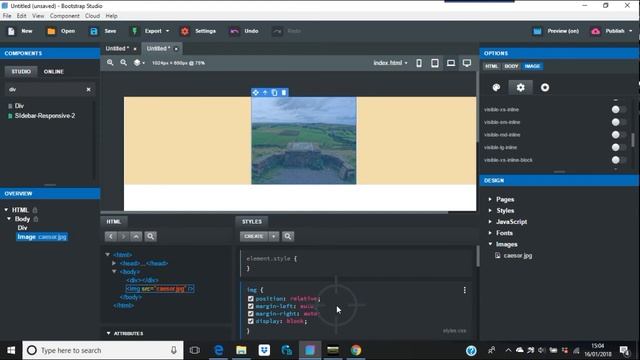Search in HTML panel
Viewport: 640px width, 360px height.
pyautogui.click(x=150, y=236)
